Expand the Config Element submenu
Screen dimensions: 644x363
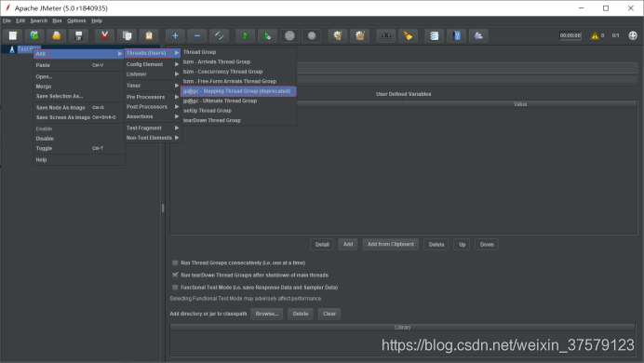point(153,64)
